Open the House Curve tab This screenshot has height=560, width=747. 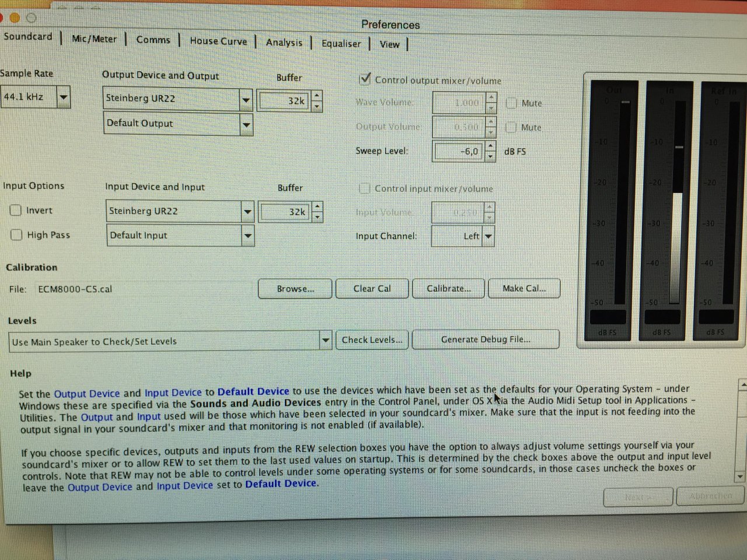218,41
